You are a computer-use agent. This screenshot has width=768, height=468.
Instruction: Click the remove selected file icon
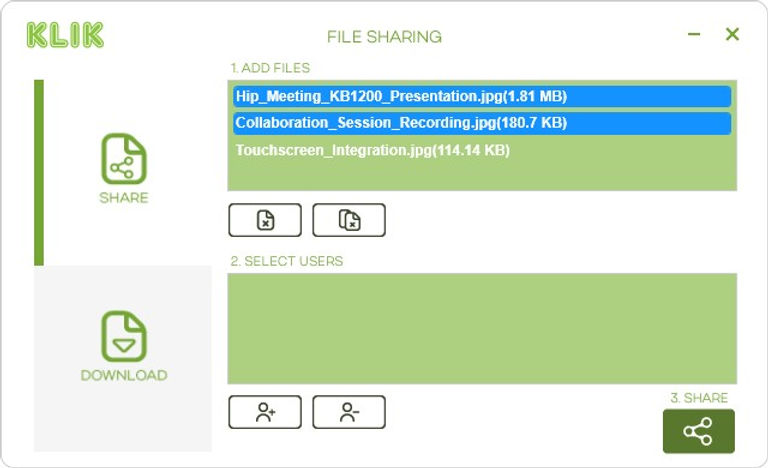(265, 220)
